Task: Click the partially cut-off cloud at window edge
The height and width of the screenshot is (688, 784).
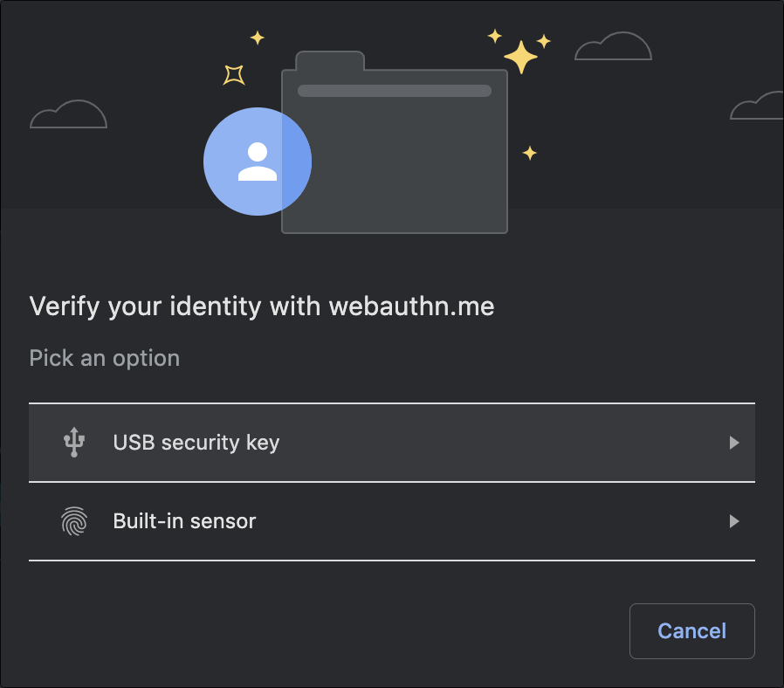Action: (x=757, y=107)
